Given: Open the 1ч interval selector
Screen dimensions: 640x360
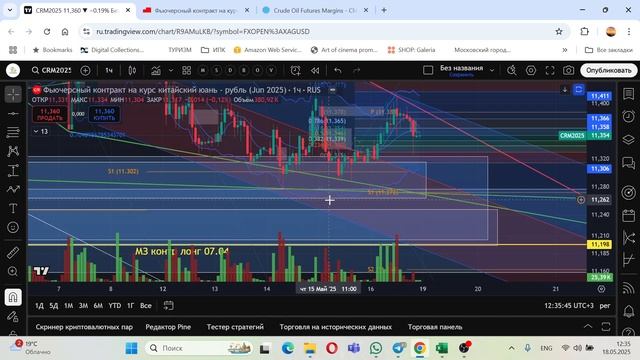Looking at the screenshot, I should (109, 70).
